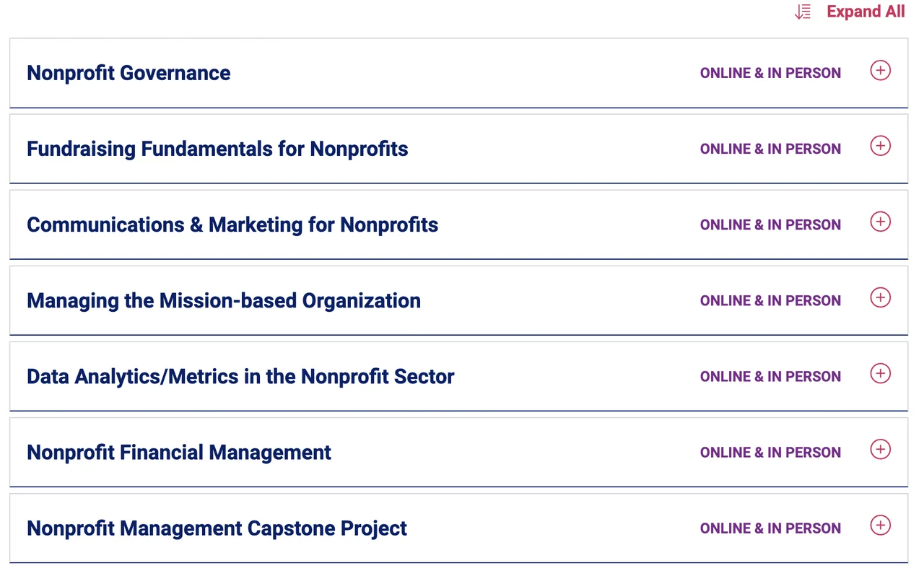924x571 pixels.
Task: Click plus icon for Data Analytics/Metrics row
Action: [880, 374]
